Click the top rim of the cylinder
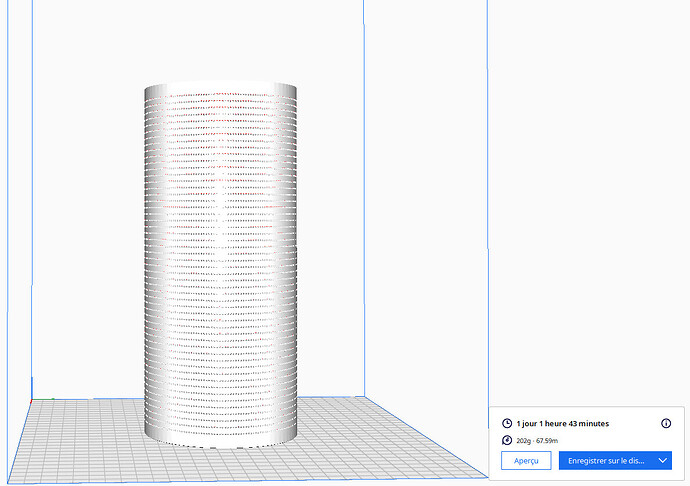The height and width of the screenshot is (486, 690). [220, 88]
